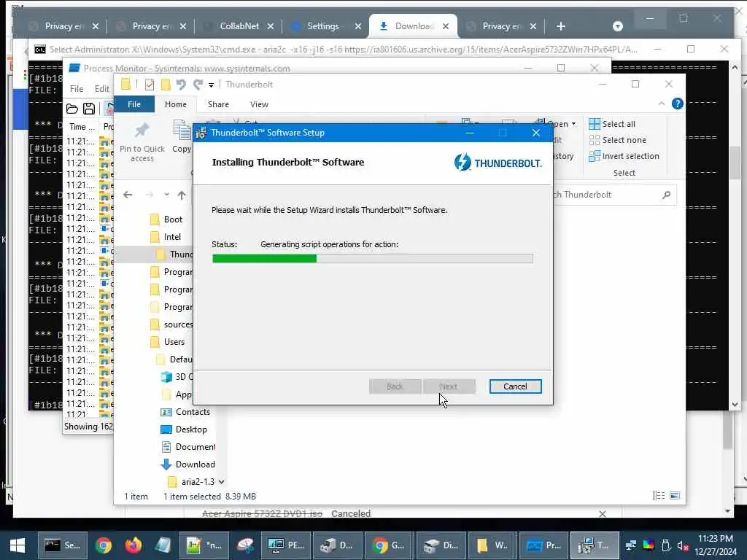Open File Explorer help icon

pyautogui.click(x=677, y=104)
